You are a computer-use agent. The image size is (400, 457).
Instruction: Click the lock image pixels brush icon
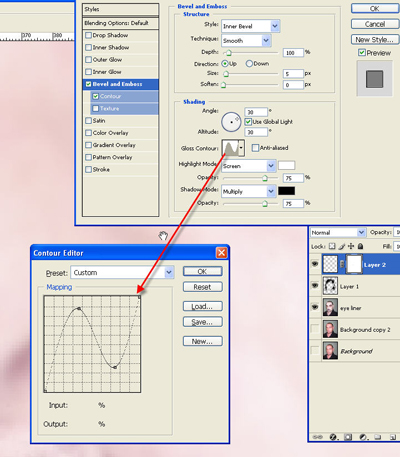(342, 246)
